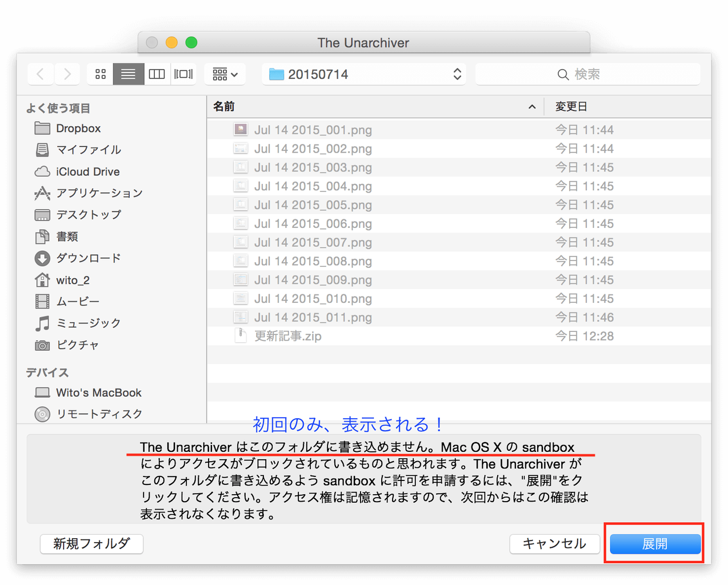Click the magnifier icon in the search field

click(x=563, y=75)
